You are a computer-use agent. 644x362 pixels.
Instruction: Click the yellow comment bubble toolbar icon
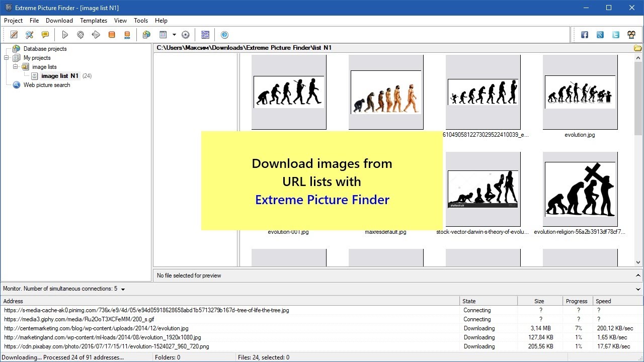pyautogui.click(x=45, y=35)
